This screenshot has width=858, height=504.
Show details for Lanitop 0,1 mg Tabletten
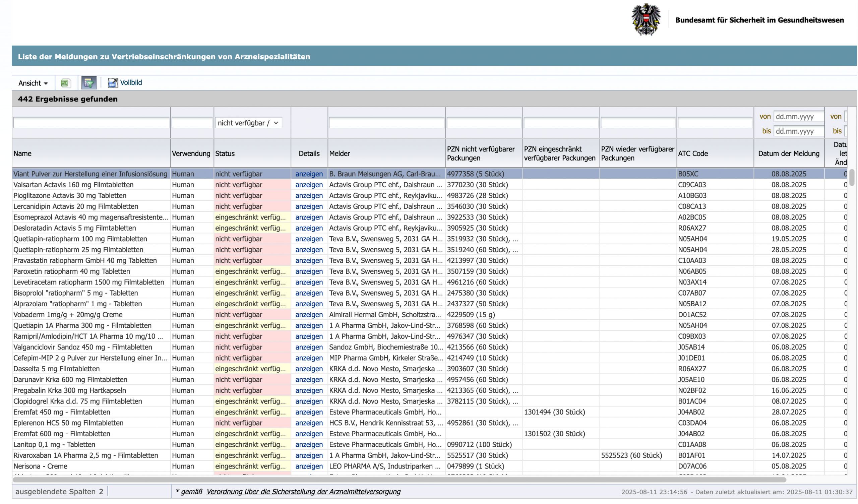(x=309, y=445)
